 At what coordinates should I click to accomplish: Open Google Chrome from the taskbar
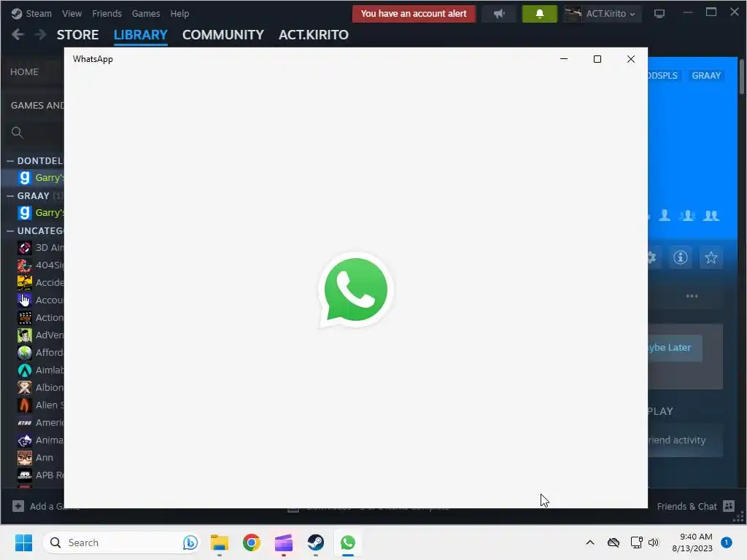pos(252,542)
